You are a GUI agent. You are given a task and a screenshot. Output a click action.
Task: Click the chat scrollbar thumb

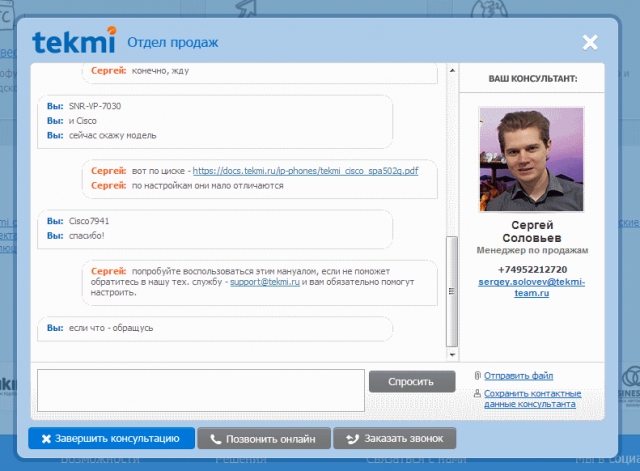point(452,291)
